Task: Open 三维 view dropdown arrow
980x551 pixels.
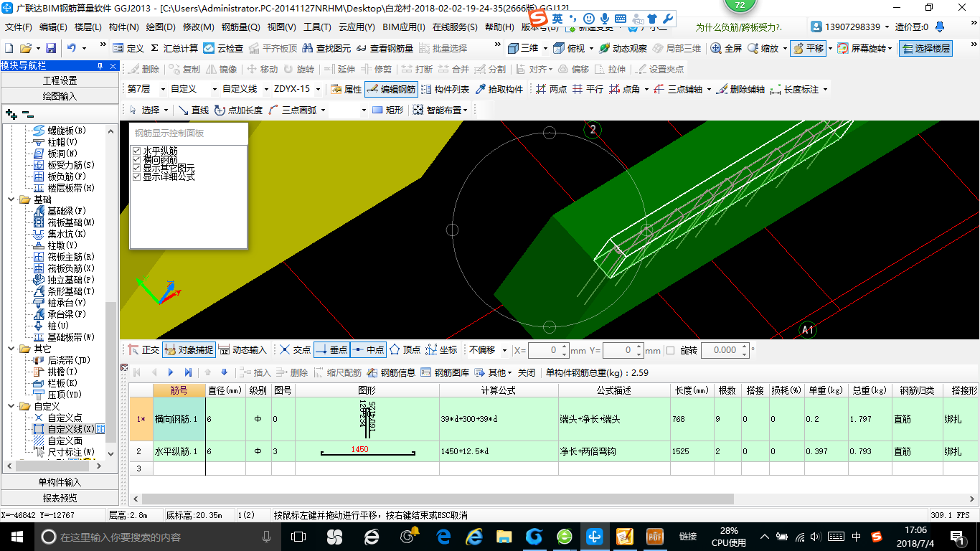Action: [x=545, y=48]
